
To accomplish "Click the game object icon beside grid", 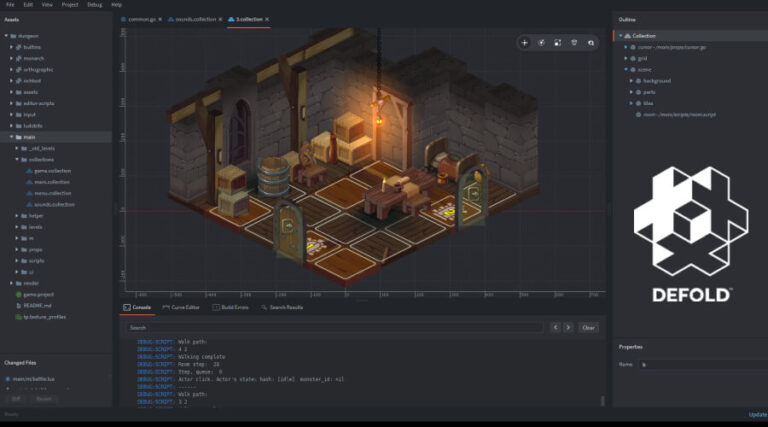I will tap(633, 58).
